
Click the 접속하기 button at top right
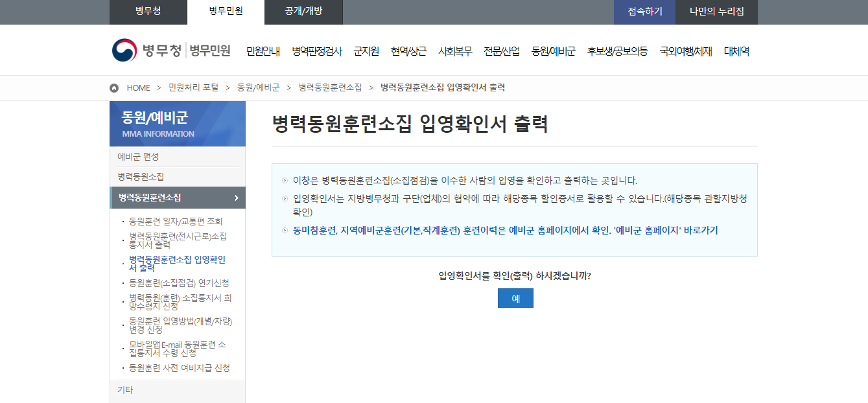[644, 12]
